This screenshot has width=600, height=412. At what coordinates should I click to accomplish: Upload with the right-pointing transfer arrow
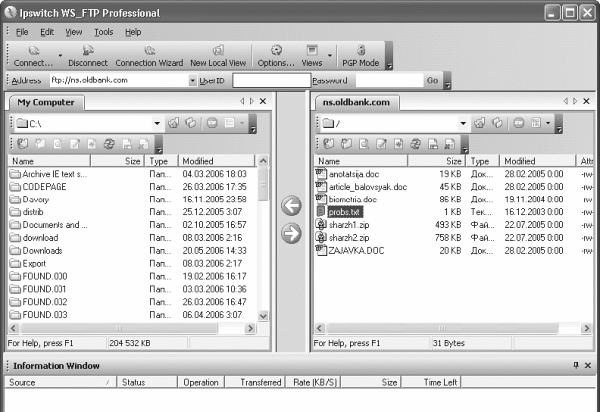pyautogui.click(x=291, y=233)
